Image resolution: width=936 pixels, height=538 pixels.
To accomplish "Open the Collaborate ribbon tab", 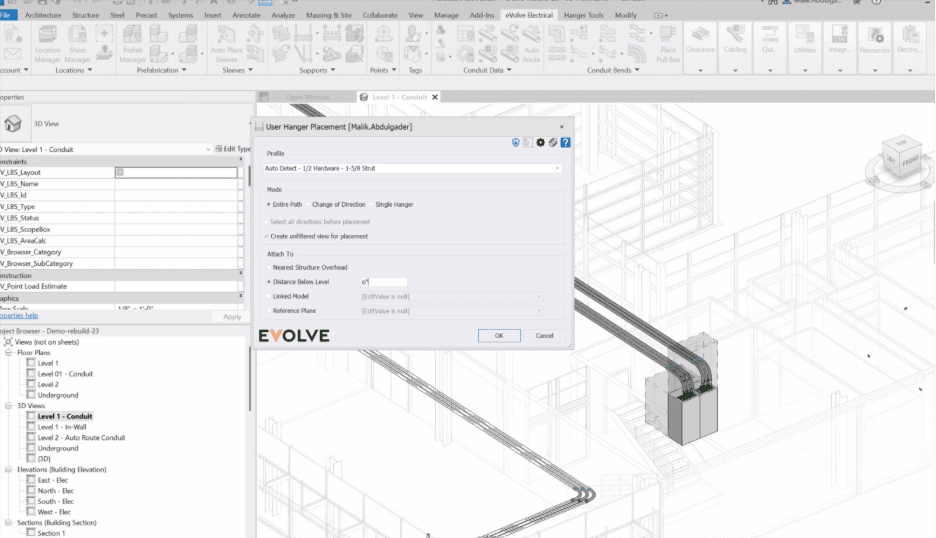I will pyautogui.click(x=380, y=15).
